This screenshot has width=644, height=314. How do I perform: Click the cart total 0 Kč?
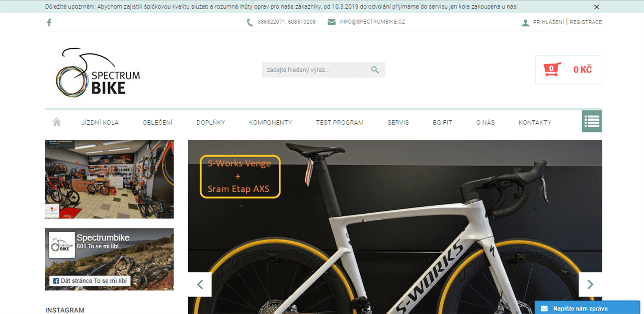point(583,70)
